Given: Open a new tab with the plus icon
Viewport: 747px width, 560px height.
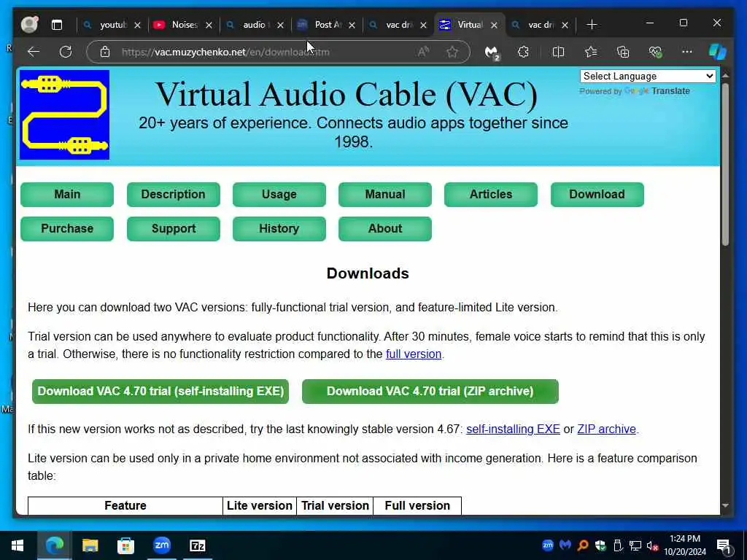Looking at the screenshot, I should 592,25.
